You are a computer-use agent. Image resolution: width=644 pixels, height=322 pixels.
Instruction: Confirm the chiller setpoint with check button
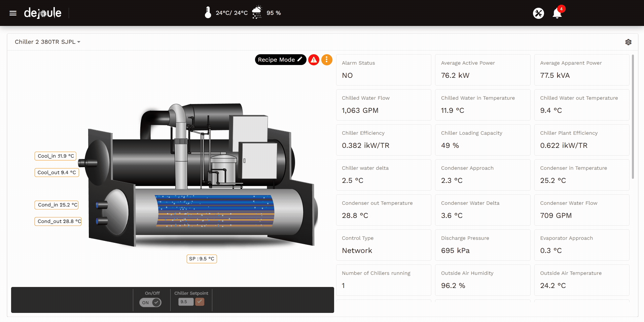(x=200, y=302)
